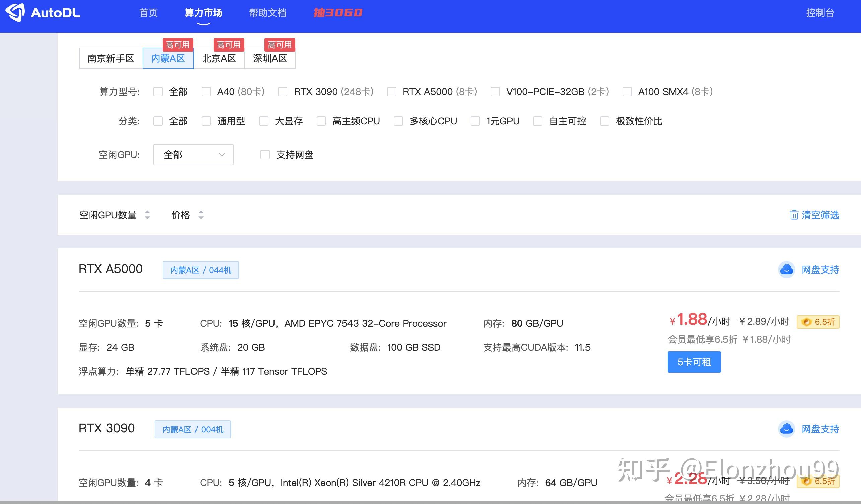The width and height of the screenshot is (861, 504).
Task: Click the 5卡可租 rent button
Action: pyautogui.click(x=694, y=362)
